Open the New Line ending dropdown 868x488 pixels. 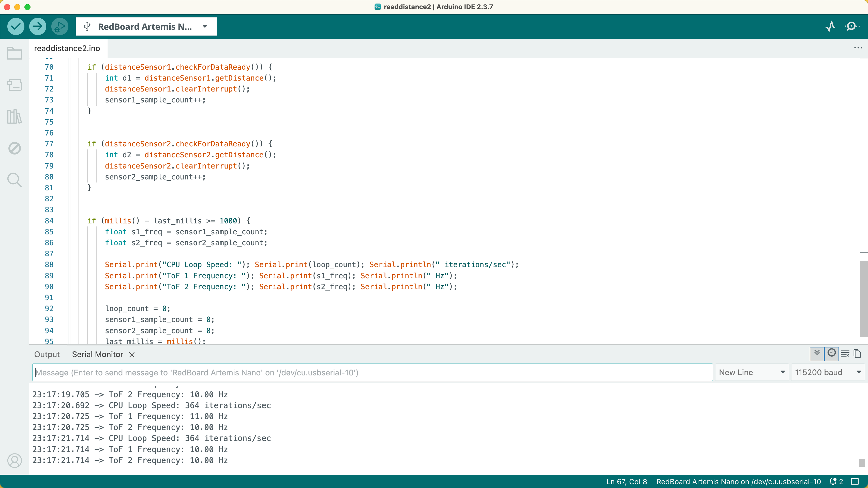(751, 372)
